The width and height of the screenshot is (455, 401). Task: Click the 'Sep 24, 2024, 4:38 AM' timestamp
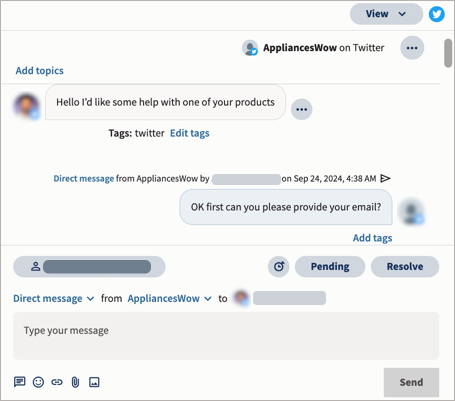tap(335, 179)
